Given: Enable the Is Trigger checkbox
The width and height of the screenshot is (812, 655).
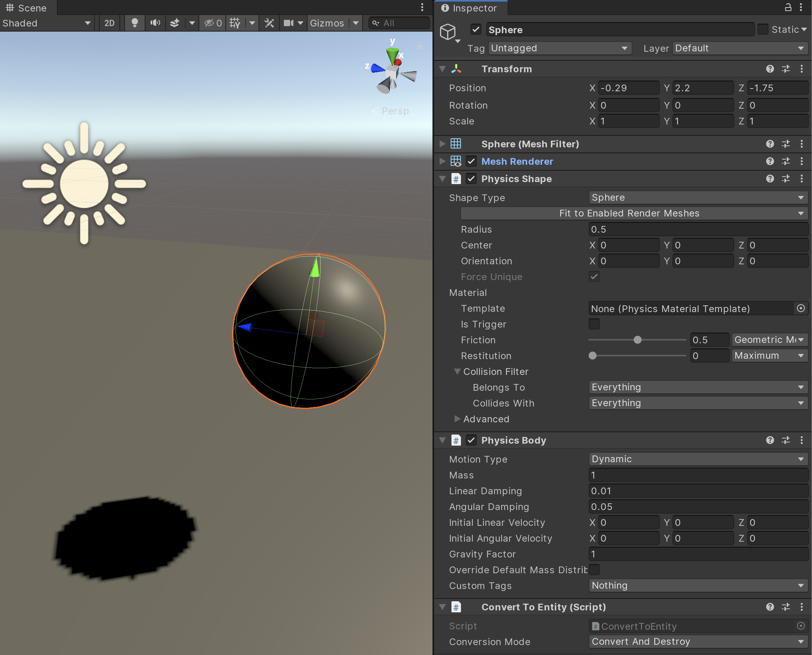Looking at the screenshot, I should pyautogui.click(x=594, y=324).
